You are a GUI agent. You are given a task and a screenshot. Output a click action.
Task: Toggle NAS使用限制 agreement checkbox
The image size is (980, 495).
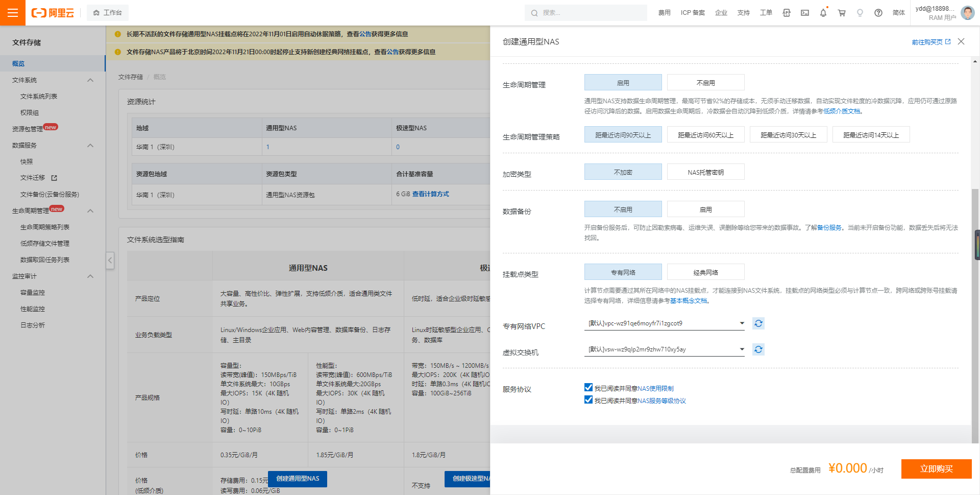coord(589,387)
